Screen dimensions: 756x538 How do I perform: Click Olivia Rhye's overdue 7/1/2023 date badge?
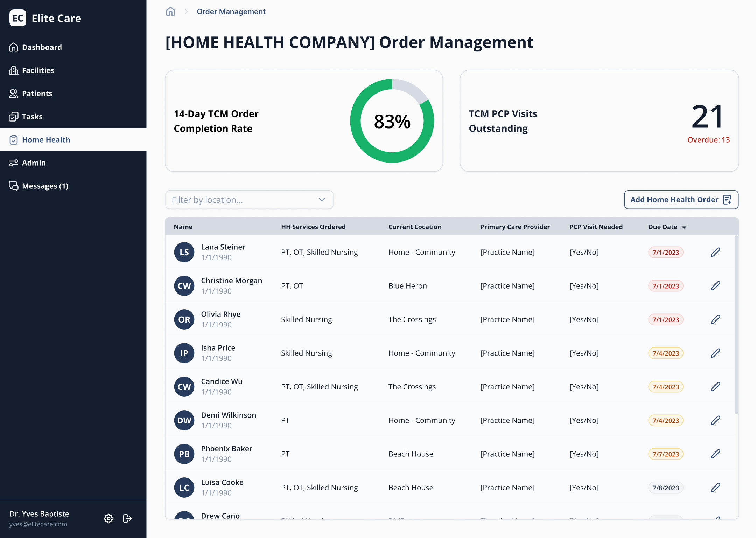tap(666, 319)
